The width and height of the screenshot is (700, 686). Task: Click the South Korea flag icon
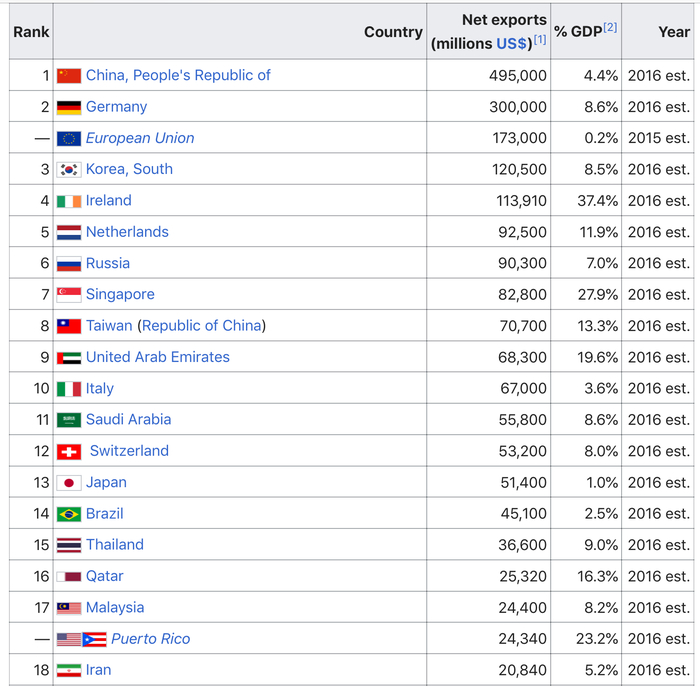click(69, 170)
